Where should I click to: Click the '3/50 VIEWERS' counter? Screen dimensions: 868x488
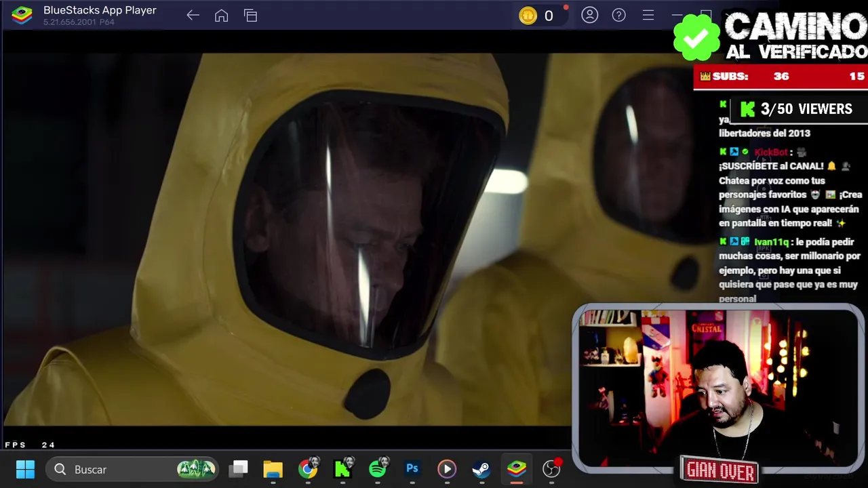pos(799,109)
